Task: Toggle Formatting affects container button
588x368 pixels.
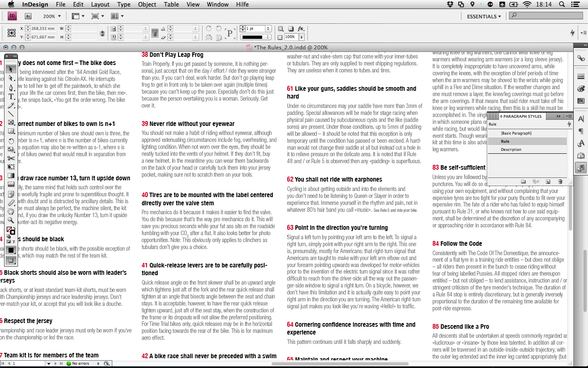Action: pos(9,242)
